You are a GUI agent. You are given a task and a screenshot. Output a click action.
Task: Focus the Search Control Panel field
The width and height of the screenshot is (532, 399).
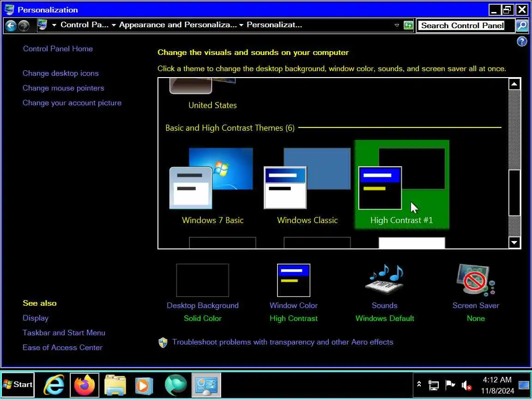[466, 25]
